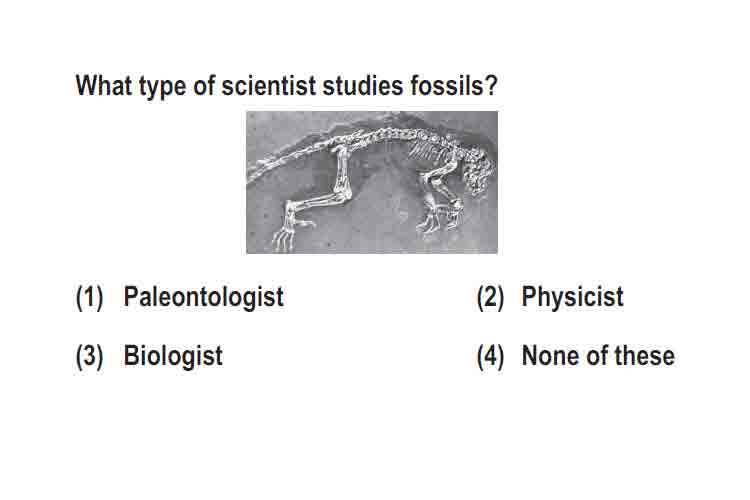This screenshot has height=500, width=750.
Task: Open the fossil skeleton photo
Action: click(x=372, y=182)
